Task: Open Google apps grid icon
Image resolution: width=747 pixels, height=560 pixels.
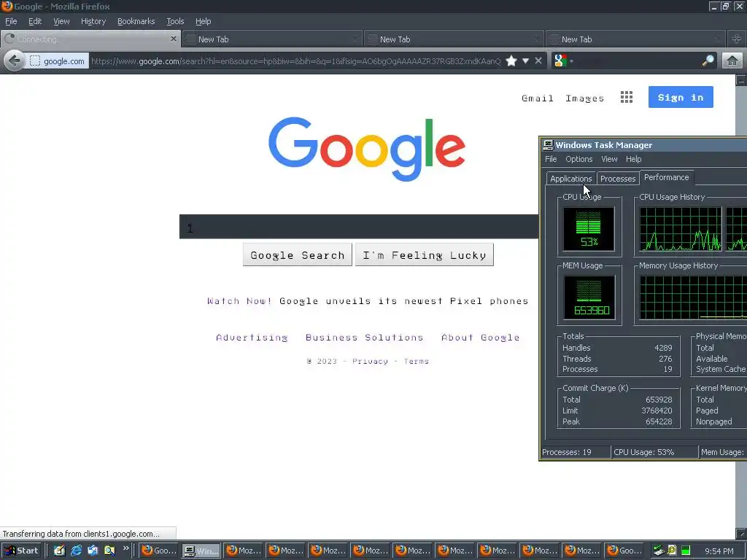Action: 627,97
